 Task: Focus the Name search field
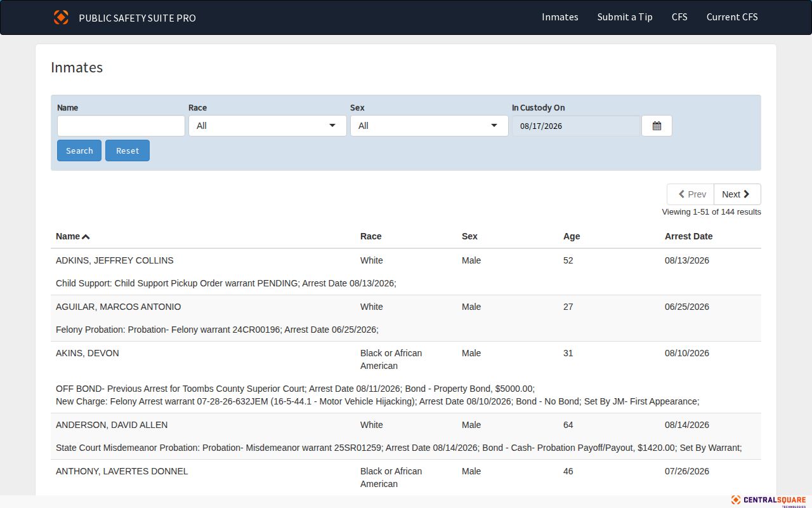coord(121,126)
